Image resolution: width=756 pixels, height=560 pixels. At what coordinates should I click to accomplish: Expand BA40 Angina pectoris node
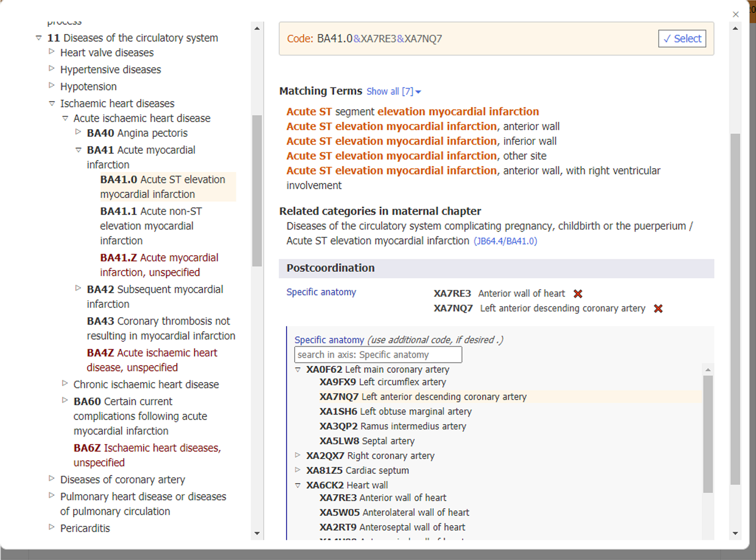[x=78, y=132]
